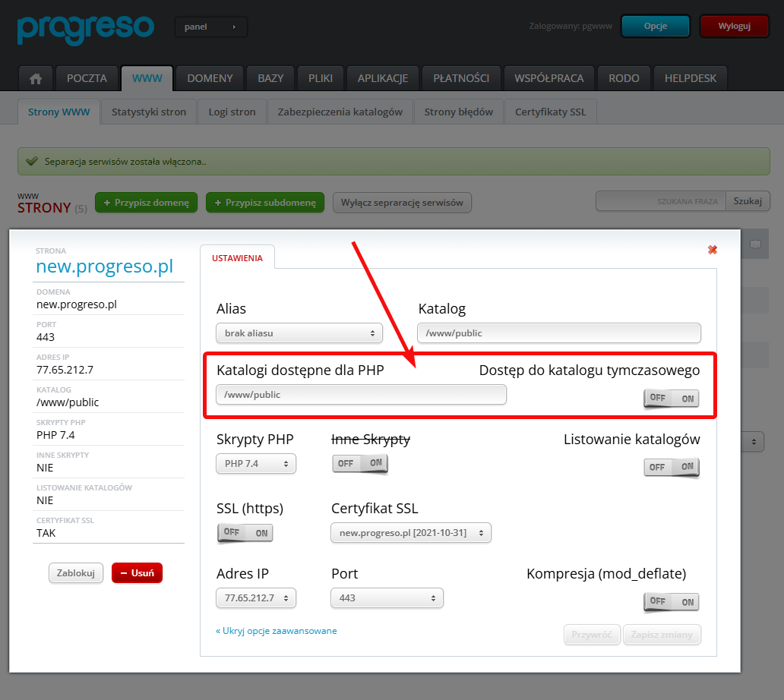The image size is (784, 700).
Task: Open the Port dropdown
Action: (x=387, y=598)
